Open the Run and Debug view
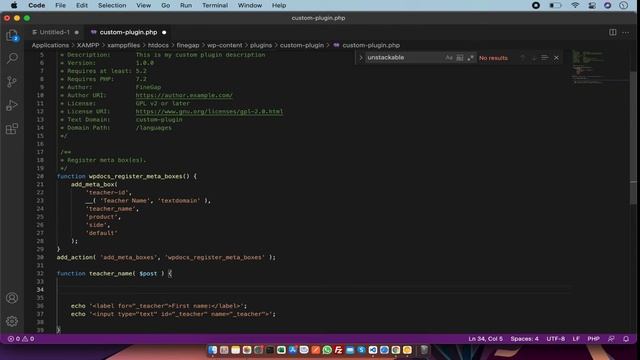This screenshot has height=360, width=640. [x=12, y=105]
